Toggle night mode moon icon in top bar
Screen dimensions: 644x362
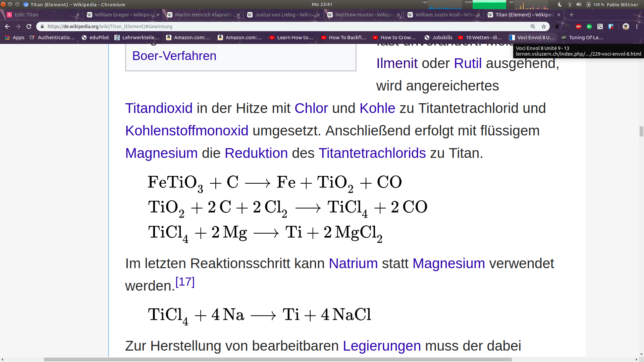click(x=560, y=4)
